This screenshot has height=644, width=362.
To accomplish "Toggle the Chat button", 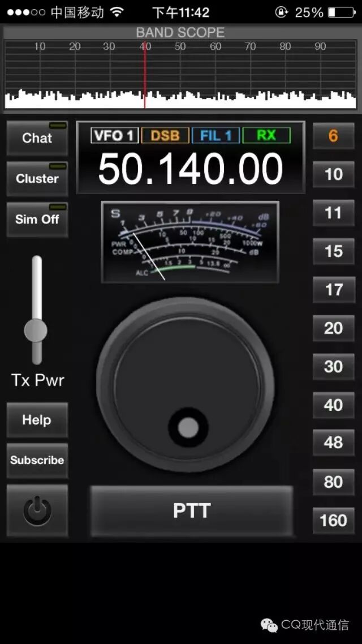I will click(37, 138).
